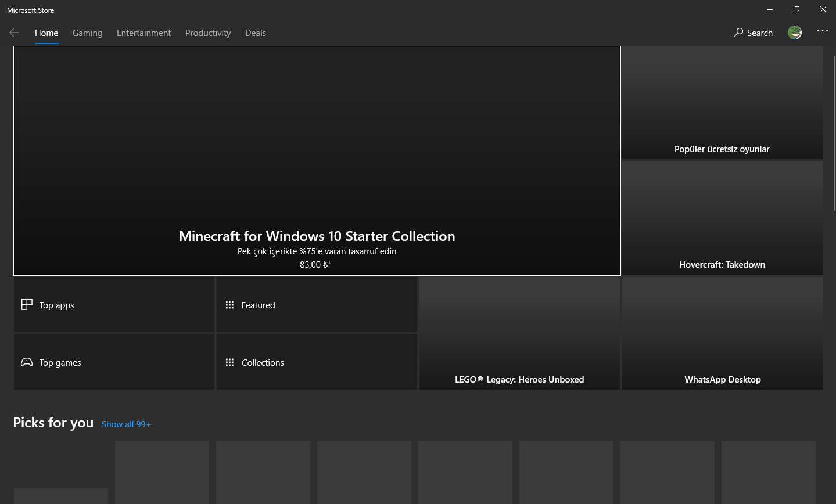The width and height of the screenshot is (836, 504).
Task: Open the Top games tile
Action: (114, 362)
